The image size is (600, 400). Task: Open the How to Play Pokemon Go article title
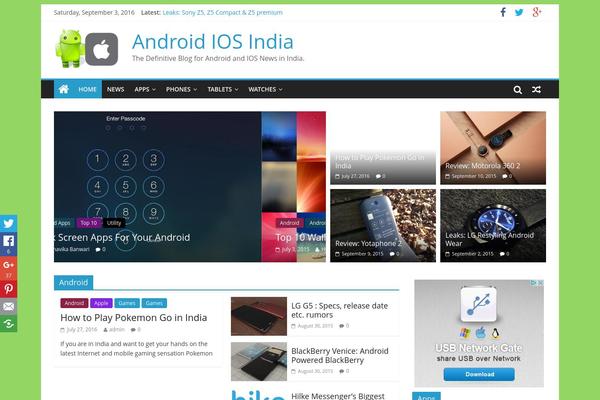coord(134,318)
